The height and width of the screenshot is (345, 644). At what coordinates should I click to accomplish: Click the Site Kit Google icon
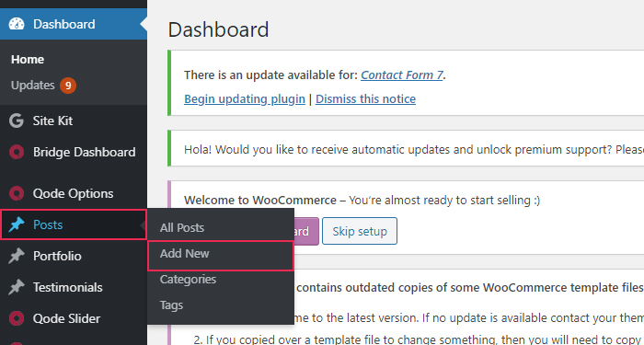(17, 121)
